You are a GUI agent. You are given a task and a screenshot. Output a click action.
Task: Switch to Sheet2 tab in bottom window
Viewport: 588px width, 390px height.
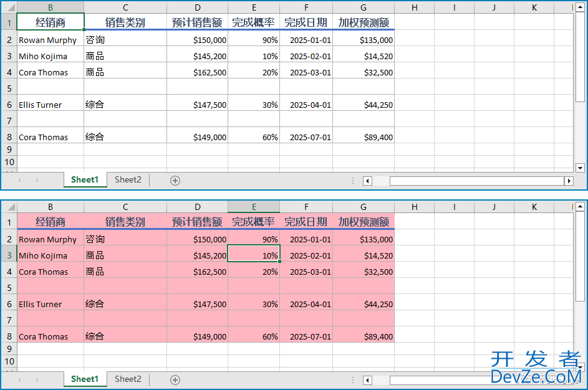tap(128, 379)
